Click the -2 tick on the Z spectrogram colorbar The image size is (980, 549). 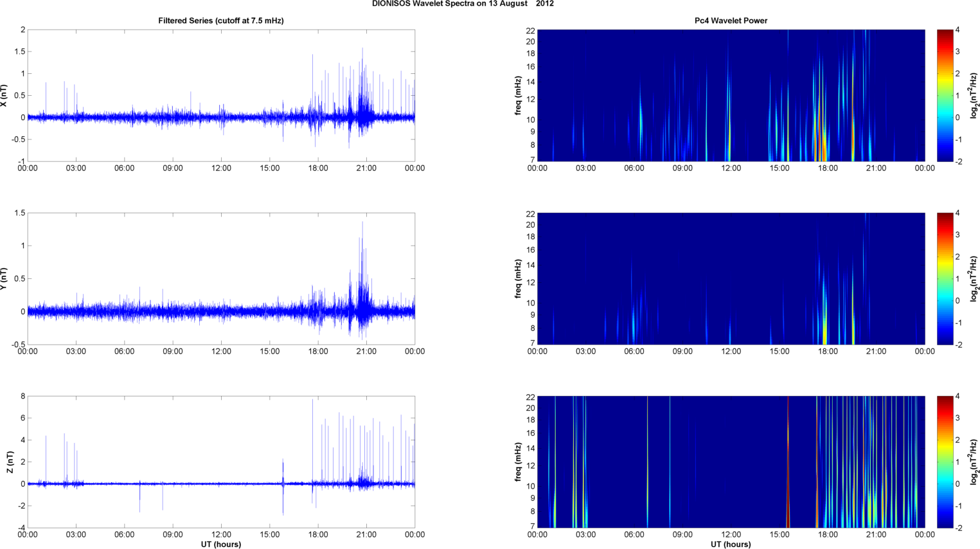click(959, 528)
